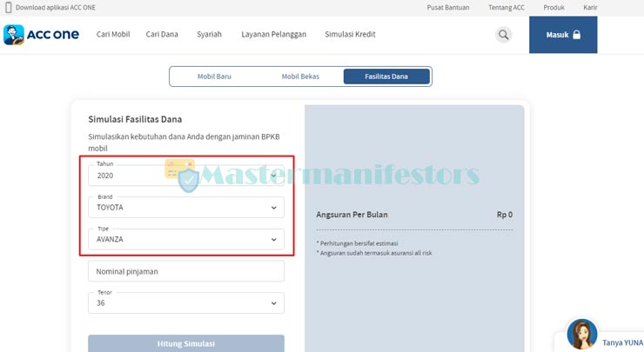The height and width of the screenshot is (352, 644).
Task: Open the Cari Mobil menu
Action: point(113,35)
